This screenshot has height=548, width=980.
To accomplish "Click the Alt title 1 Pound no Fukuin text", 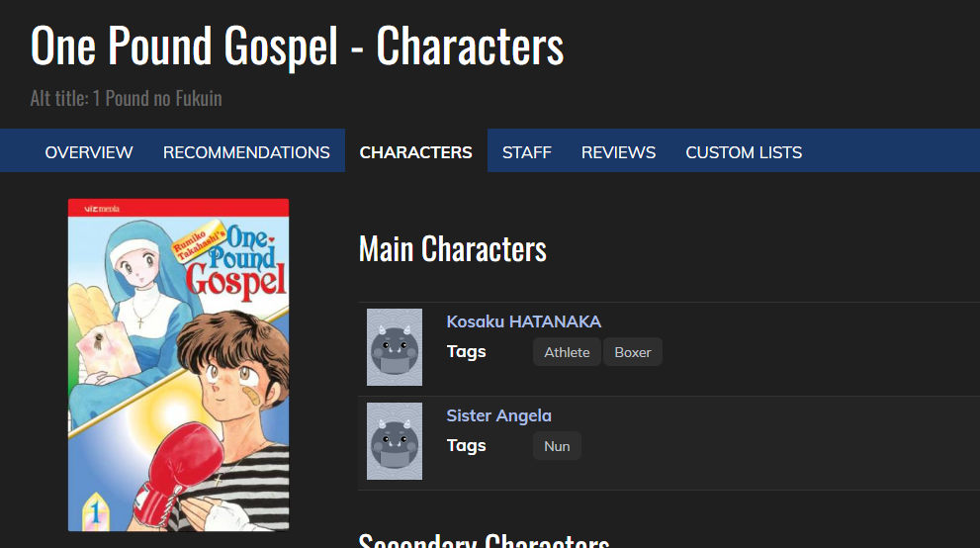I will point(127,98).
